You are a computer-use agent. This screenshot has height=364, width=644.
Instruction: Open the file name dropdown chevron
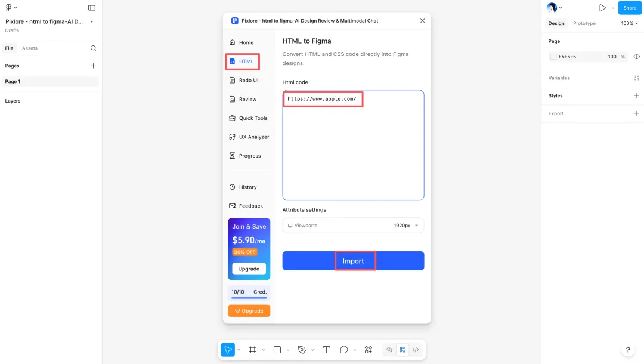(x=92, y=21)
